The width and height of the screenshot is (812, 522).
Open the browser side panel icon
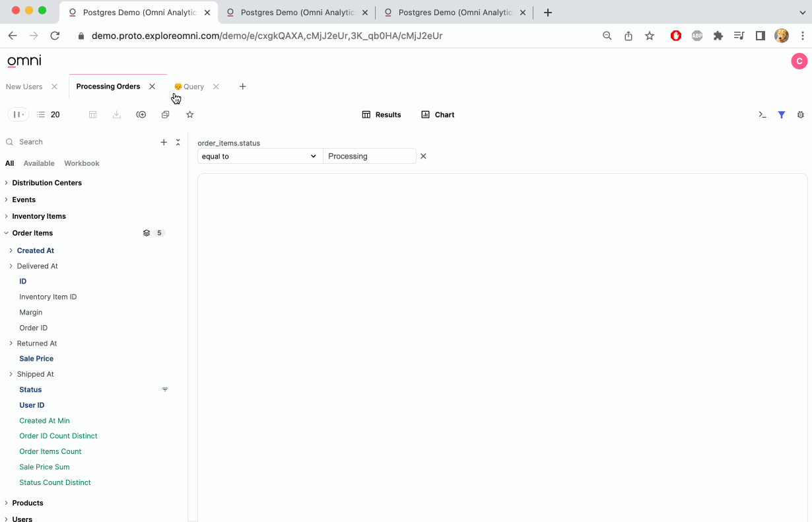(x=761, y=36)
